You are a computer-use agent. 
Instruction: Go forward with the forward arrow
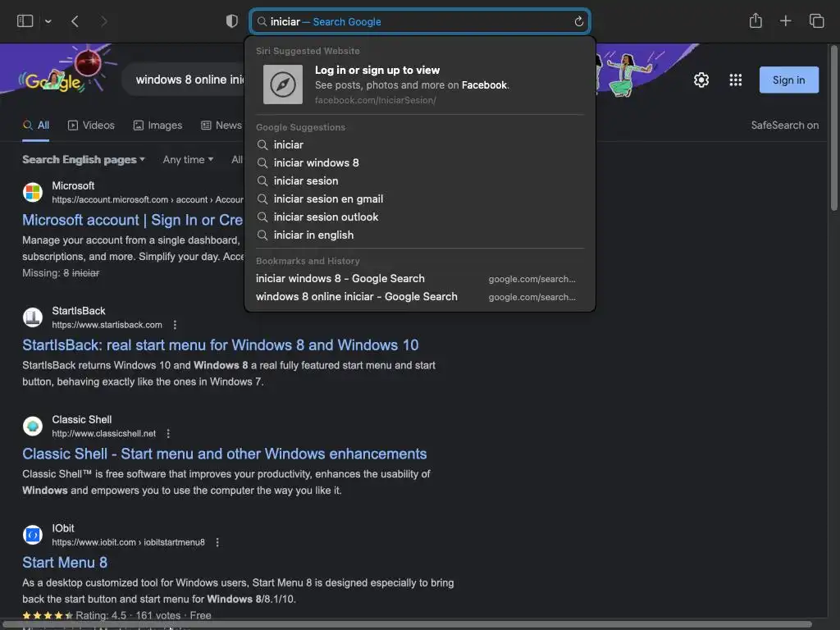104,21
